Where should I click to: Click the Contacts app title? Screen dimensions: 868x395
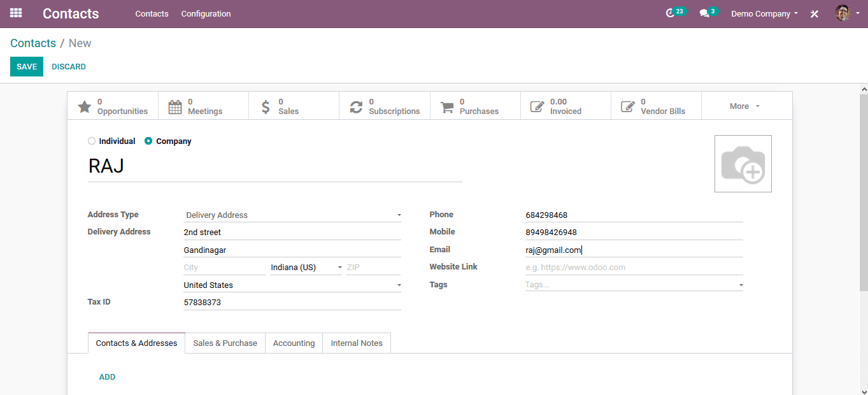[x=71, y=13]
